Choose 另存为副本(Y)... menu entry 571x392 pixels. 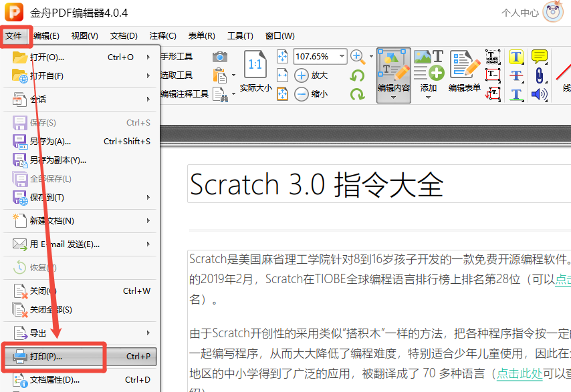tap(80, 160)
